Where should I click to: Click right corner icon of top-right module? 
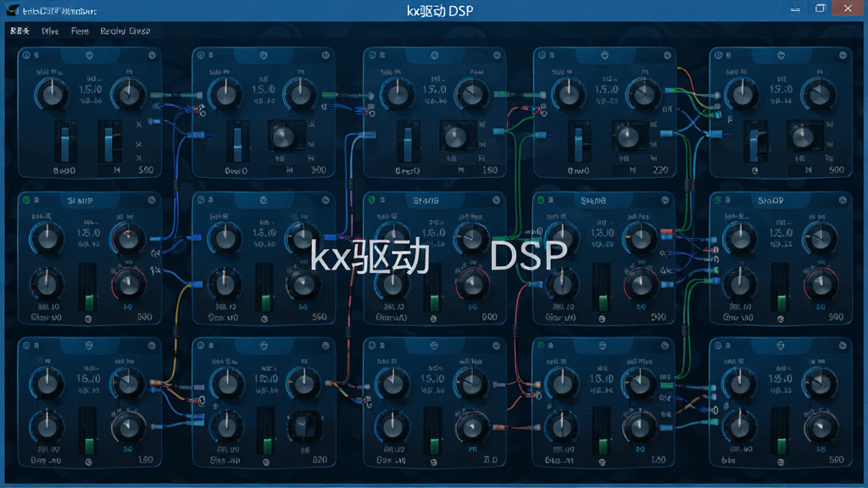pyautogui.click(x=843, y=55)
